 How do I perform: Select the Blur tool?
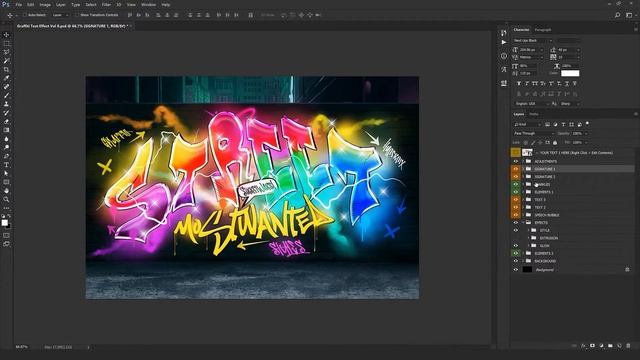point(6,139)
